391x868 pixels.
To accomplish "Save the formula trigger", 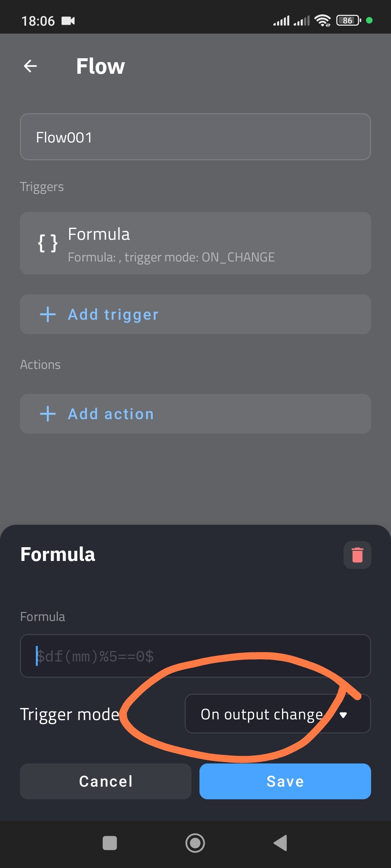I will (285, 781).
